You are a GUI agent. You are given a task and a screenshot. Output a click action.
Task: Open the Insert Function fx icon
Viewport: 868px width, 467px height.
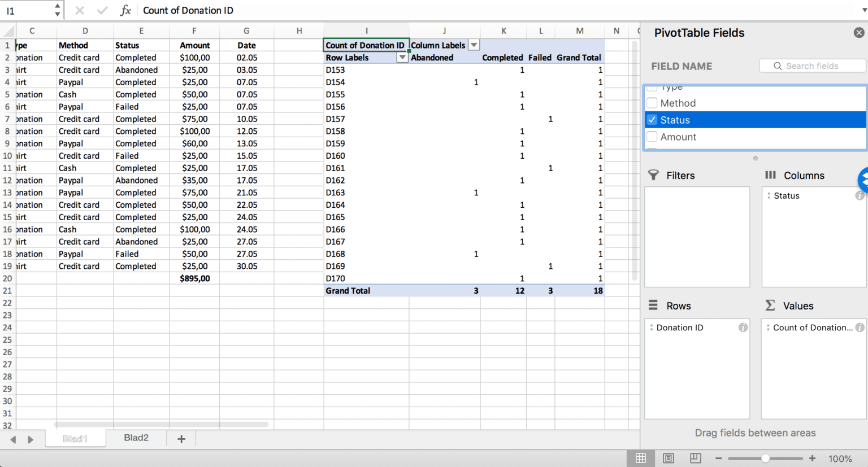click(x=125, y=10)
